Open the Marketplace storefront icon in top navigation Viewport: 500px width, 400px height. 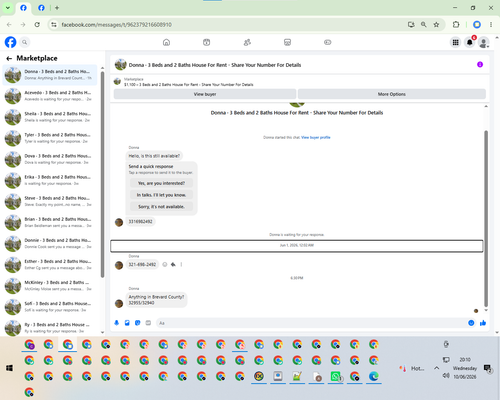(287, 42)
